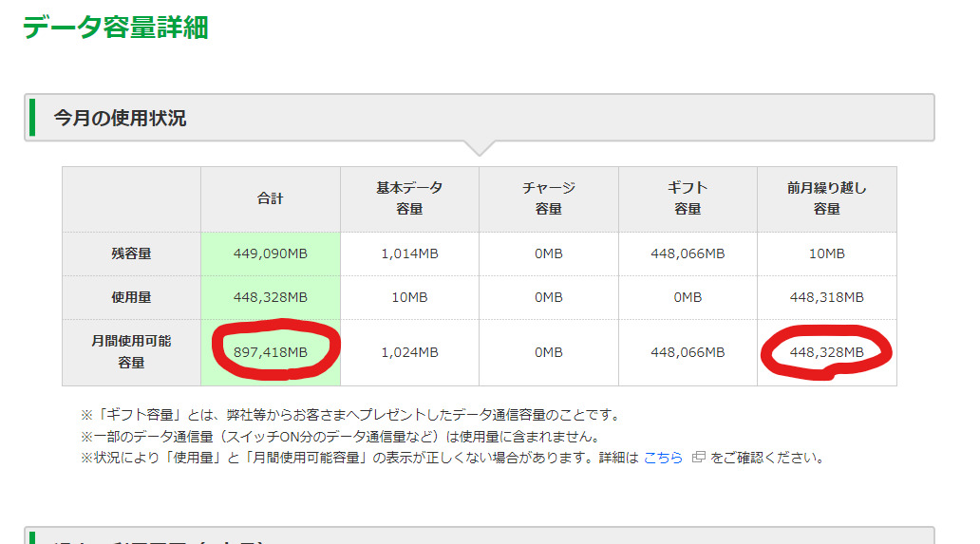Click the 449,090MB remaining total cell
This screenshot has height=544, width=980.
tap(270, 254)
